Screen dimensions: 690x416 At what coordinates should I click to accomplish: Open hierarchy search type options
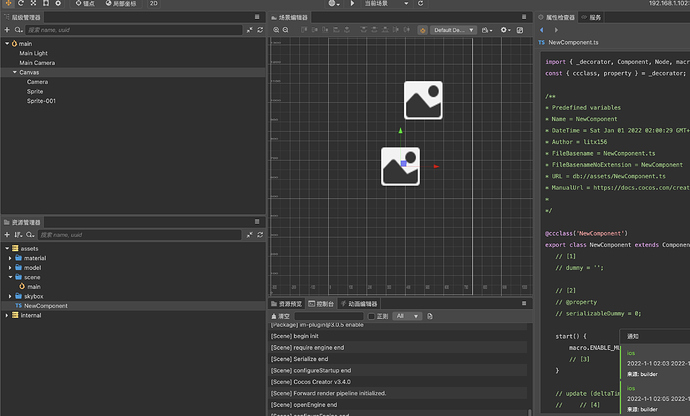click(x=18, y=29)
